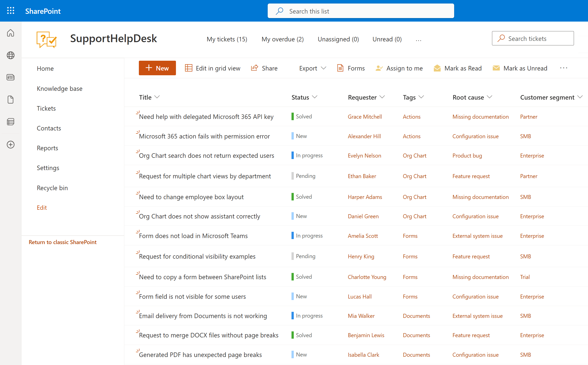Open requester Mia Walker

click(x=361, y=316)
